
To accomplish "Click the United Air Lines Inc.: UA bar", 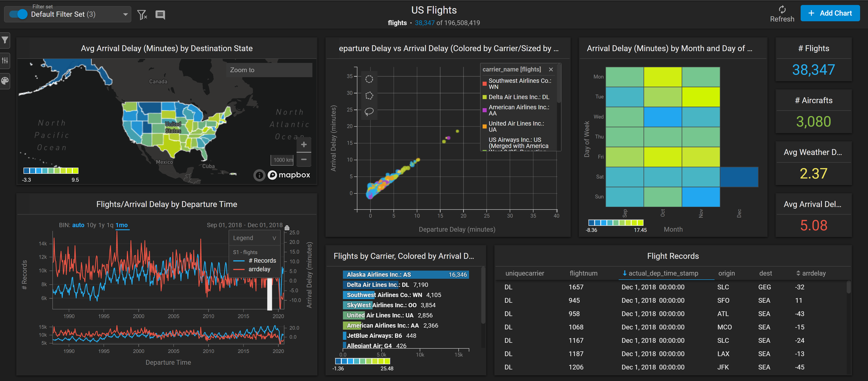I will point(354,315).
